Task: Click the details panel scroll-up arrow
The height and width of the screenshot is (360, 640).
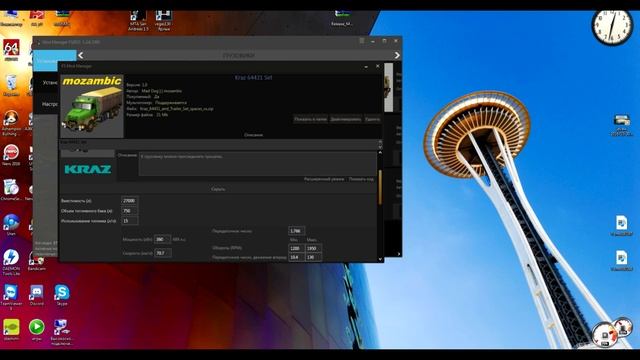Action: tap(380, 152)
